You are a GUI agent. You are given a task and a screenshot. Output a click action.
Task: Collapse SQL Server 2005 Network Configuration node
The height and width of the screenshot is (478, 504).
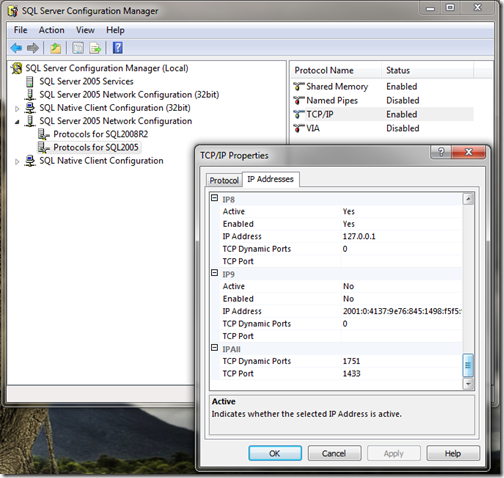(17, 122)
